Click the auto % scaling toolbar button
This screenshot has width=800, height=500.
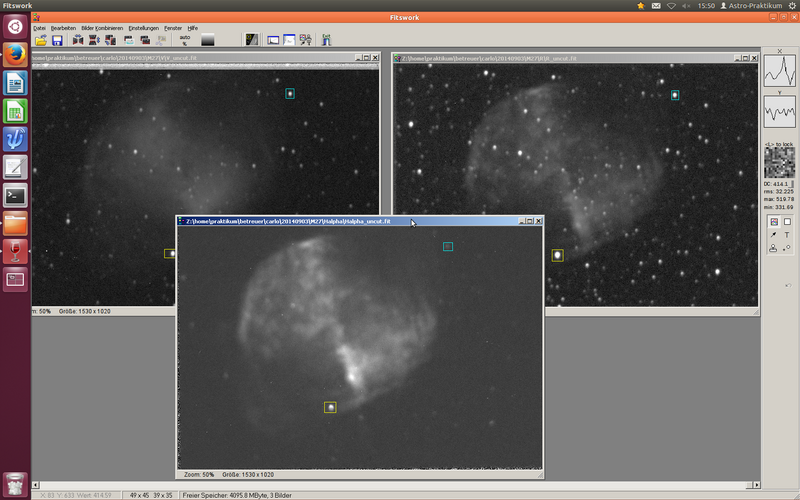185,40
